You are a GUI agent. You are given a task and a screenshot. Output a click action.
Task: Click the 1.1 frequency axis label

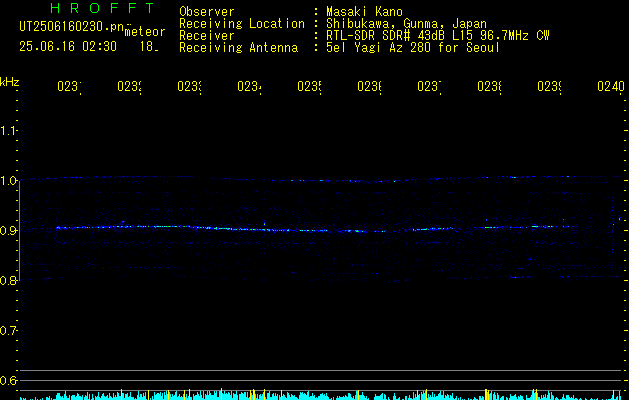[8, 131]
